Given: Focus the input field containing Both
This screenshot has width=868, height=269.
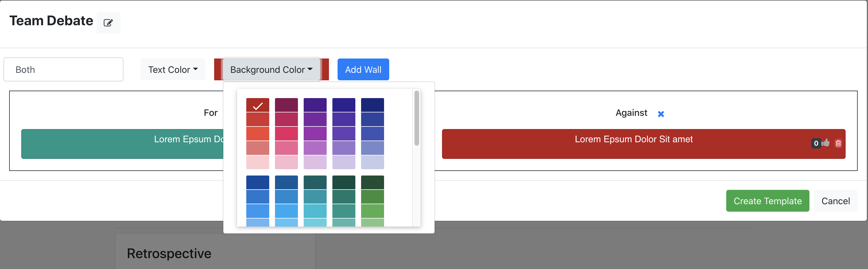Looking at the screenshot, I should pyautogui.click(x=63, y=69).
